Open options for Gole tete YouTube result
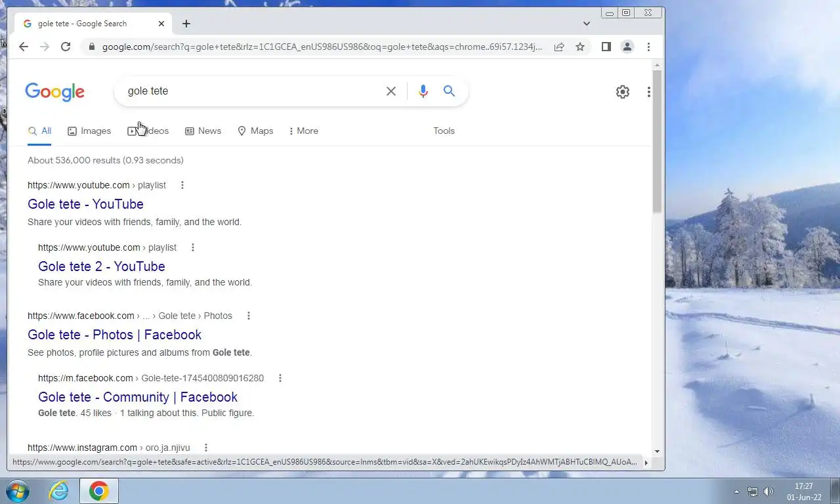840x504 pixels. pos(182,185)
